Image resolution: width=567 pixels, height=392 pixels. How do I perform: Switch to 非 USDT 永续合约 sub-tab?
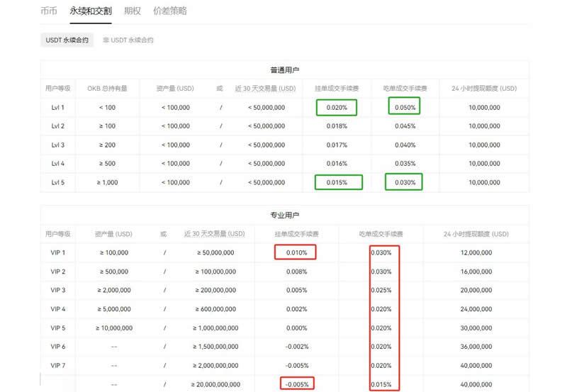pyautogui.click(x=128, y=40)
